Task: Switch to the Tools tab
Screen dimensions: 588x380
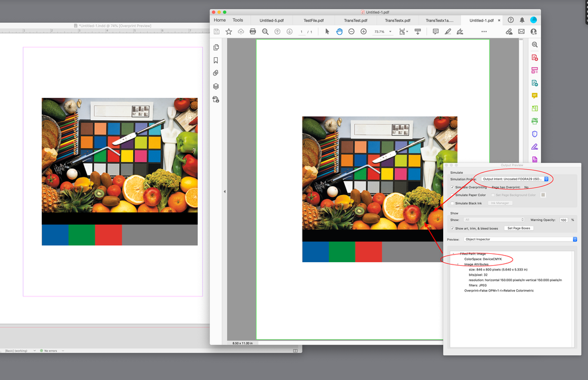Action: [x=238, y=20]
